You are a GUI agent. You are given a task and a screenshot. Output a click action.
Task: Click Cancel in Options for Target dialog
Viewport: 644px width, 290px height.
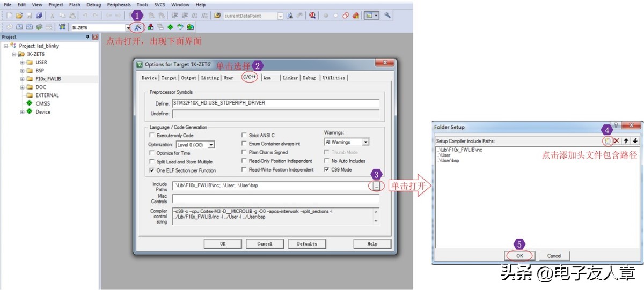coord(265,243)
